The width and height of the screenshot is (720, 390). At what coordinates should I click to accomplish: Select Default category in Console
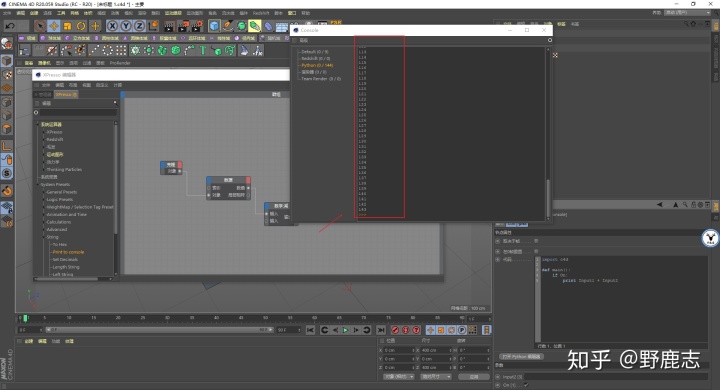315,52
